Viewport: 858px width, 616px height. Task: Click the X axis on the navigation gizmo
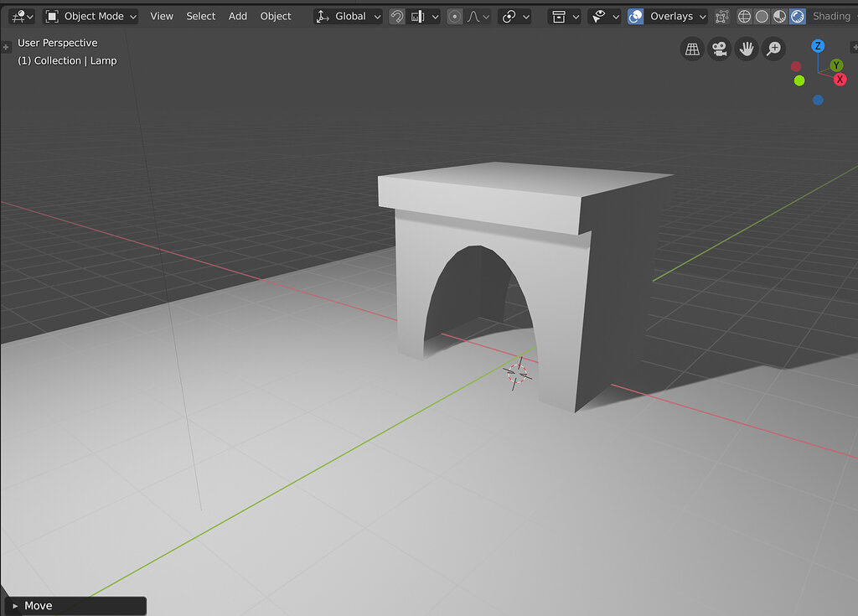840,79
